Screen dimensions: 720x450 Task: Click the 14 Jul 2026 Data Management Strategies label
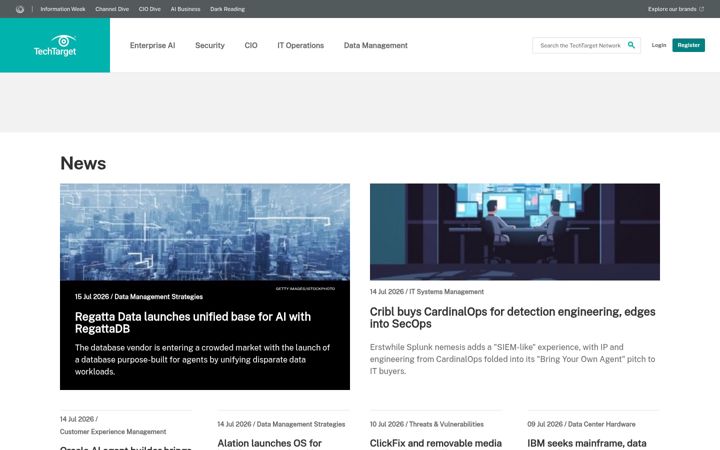point(281,424)
